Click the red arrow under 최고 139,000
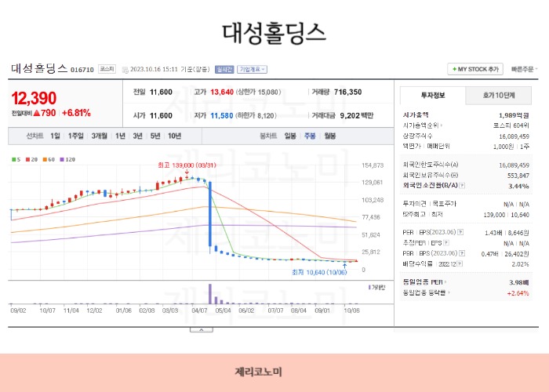549x392 pixels. tap(187, 172)
